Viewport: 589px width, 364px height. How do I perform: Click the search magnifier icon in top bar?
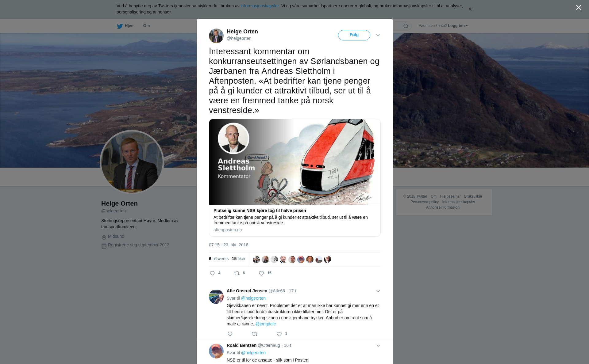coord(406,26)
